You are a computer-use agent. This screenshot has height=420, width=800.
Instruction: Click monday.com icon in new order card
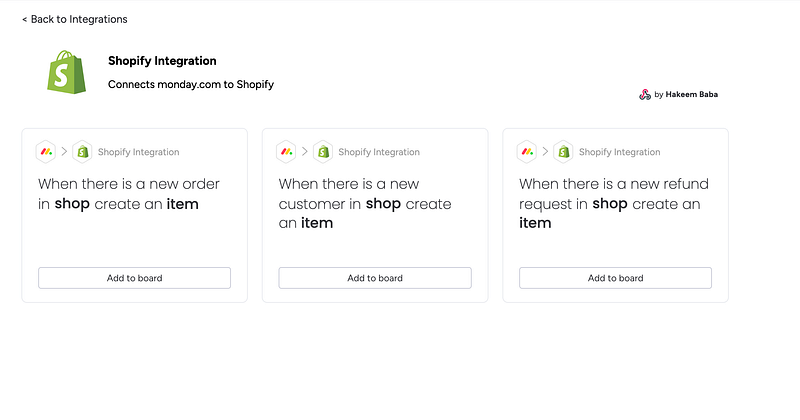[x=46, y=152]
